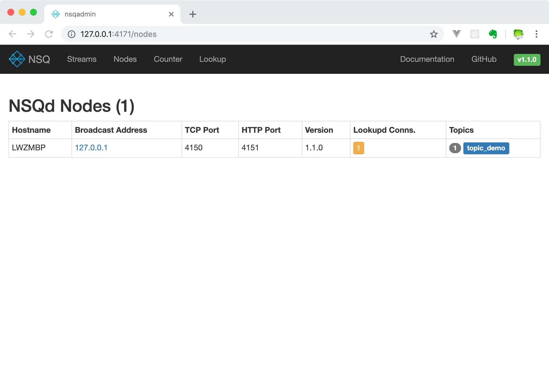Go to the Counter page

(x=168, y=59)
